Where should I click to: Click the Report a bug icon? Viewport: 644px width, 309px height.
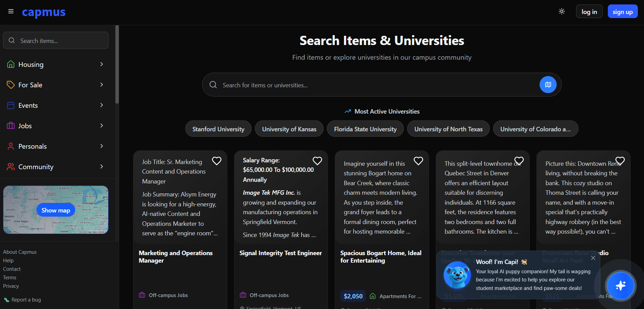[6, 300]
